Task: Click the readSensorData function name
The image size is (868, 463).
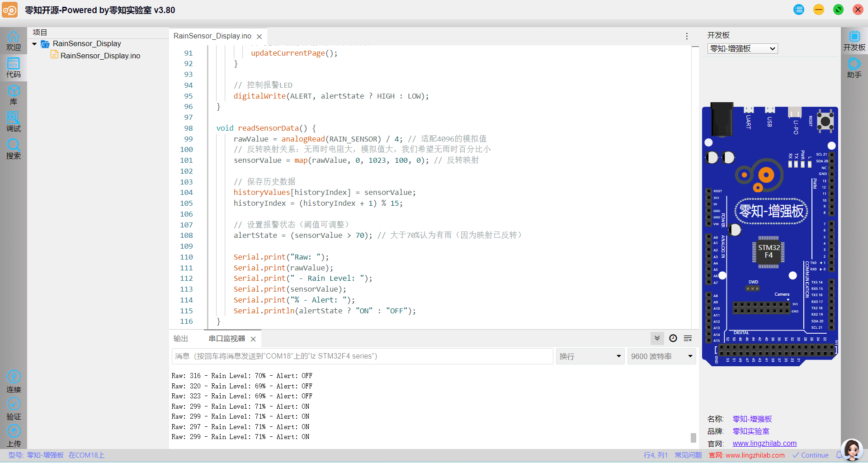Action: 269,128
